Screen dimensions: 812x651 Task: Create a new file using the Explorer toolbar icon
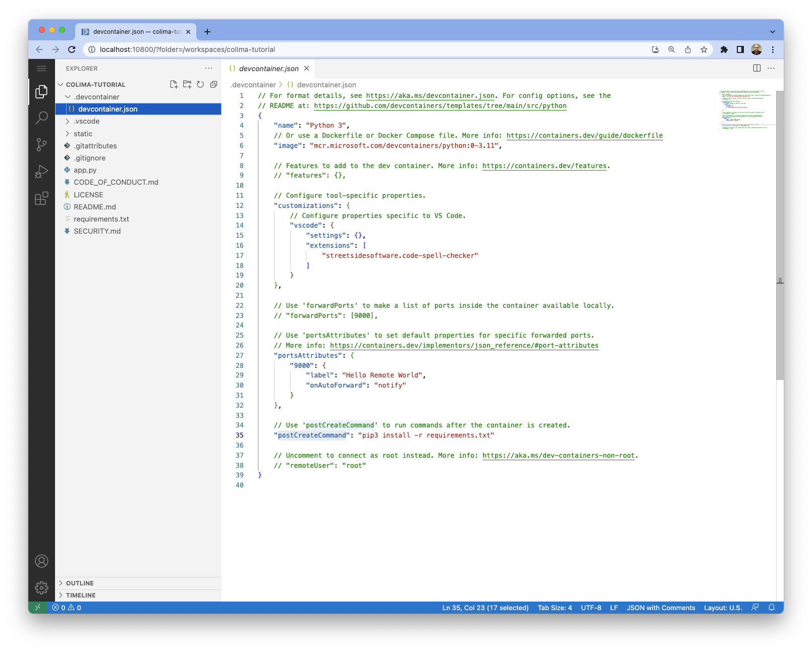174,84
